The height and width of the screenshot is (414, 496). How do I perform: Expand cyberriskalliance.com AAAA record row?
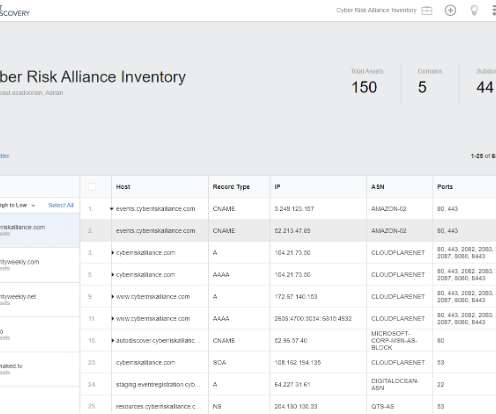click(x=113, y=275)
